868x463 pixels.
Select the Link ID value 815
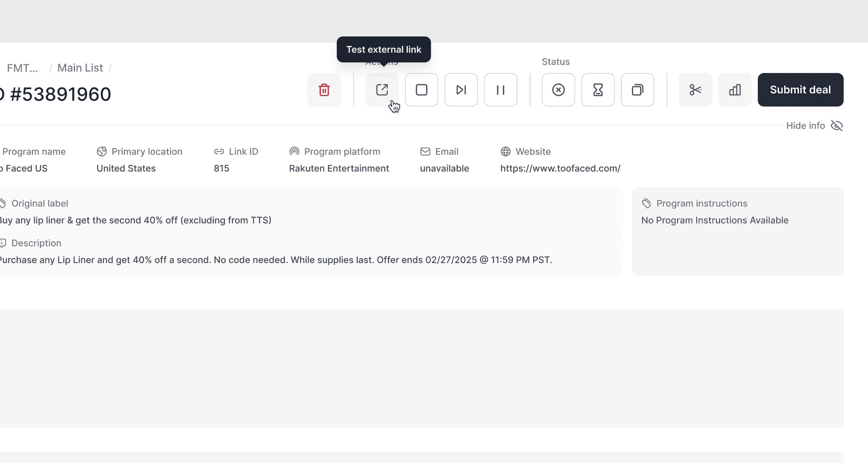pyautogui.click(x=221, y=168)
